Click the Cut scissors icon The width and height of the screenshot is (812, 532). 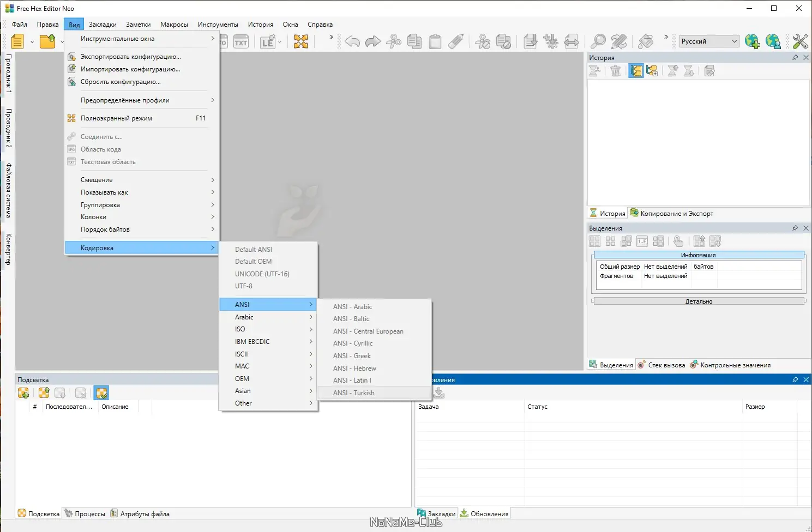(394, 41)
